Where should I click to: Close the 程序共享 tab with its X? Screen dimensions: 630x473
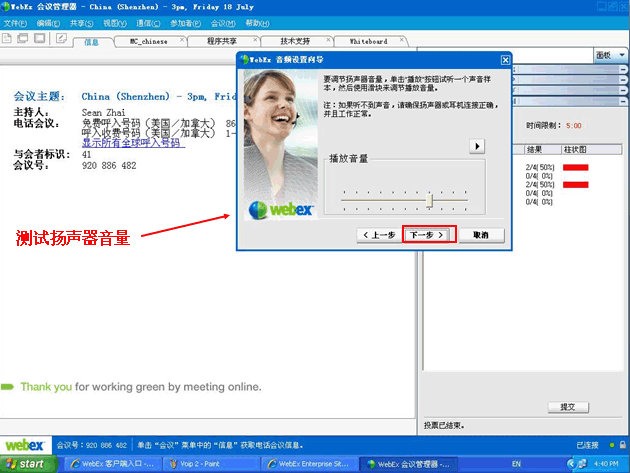coord(255,40)
